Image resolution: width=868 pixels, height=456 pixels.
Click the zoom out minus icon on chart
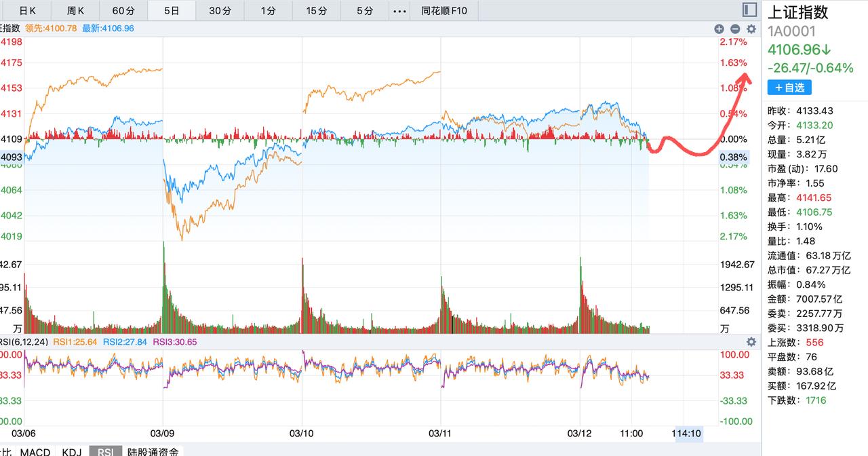coord(735,28)
